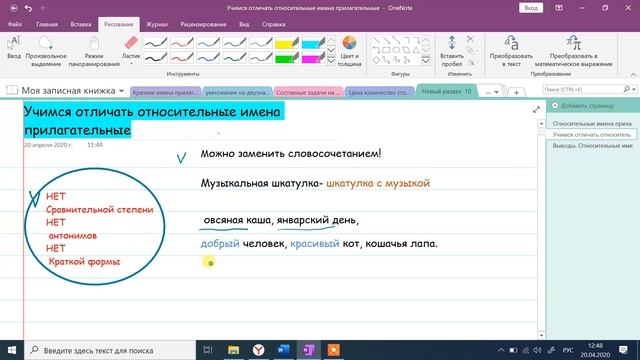
Task: Expand page to full view arrow icon
Action: point(536,109)
